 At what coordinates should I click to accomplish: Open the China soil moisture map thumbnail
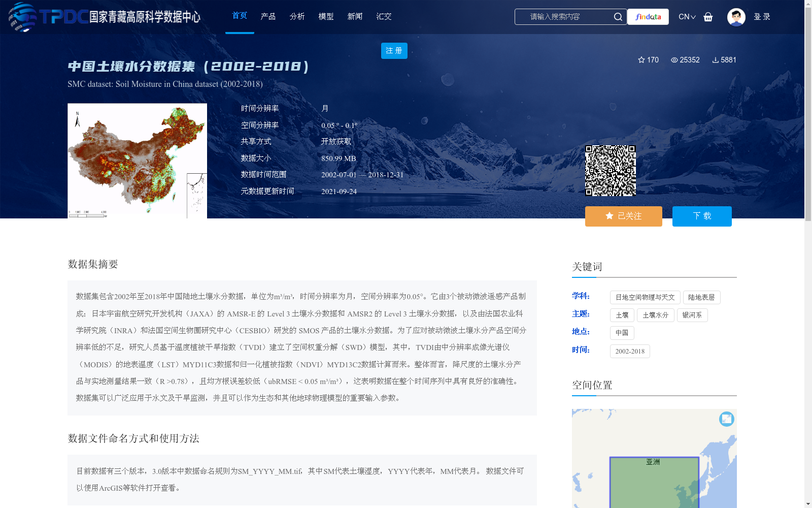click(x=137, y=161)
